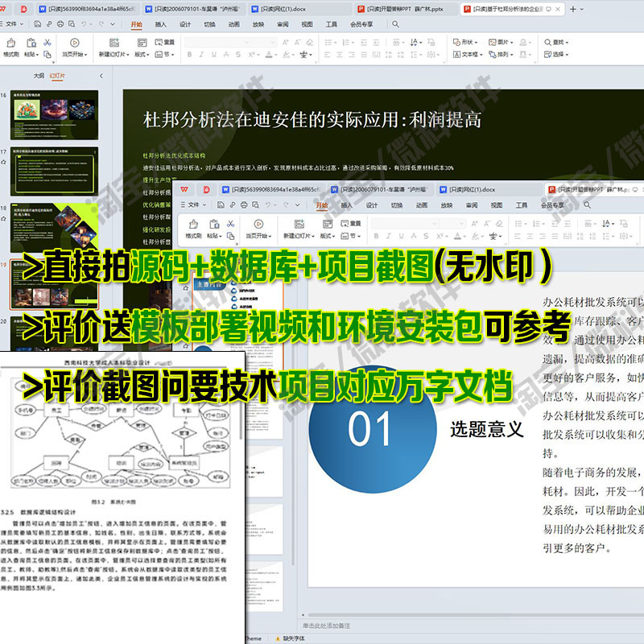
Task: Click the Print Preview icon in the back window
Action: [x=72, y=24]
